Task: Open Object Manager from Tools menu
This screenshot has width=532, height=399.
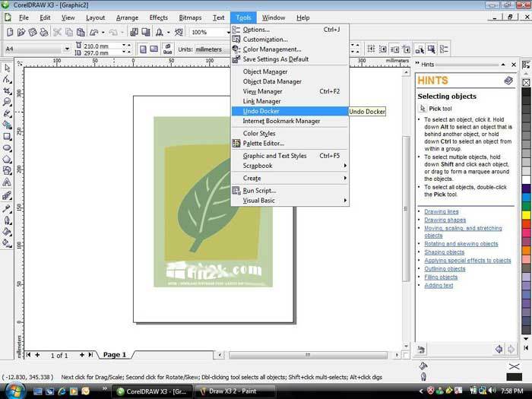Action: tap(290, 71)
